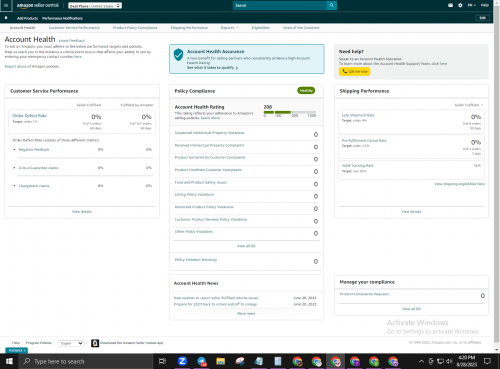The height and width of the screenshot is (369, 500).
Task: Open Restricted Product Policy Violations
Action: (x=204, y=207)
